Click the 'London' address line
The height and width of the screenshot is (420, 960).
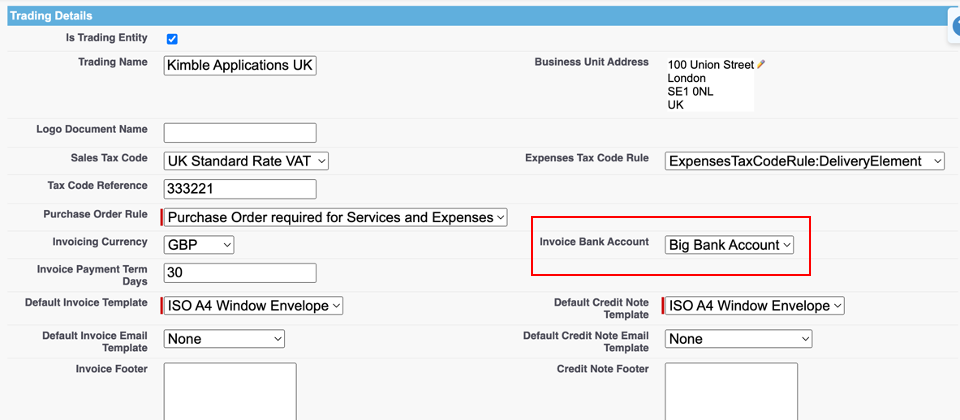686,78
